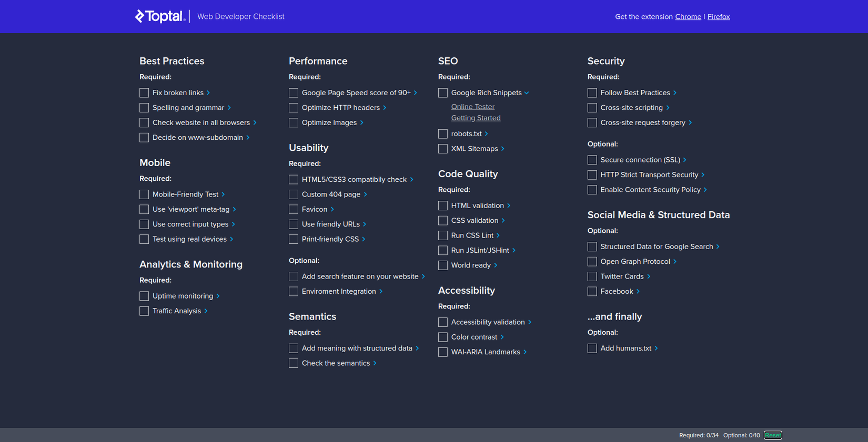Screen dimensions: 868x442
Task: Click the Print-friendly CSS label
Action: pyautogui.click(x=330, y=239)
